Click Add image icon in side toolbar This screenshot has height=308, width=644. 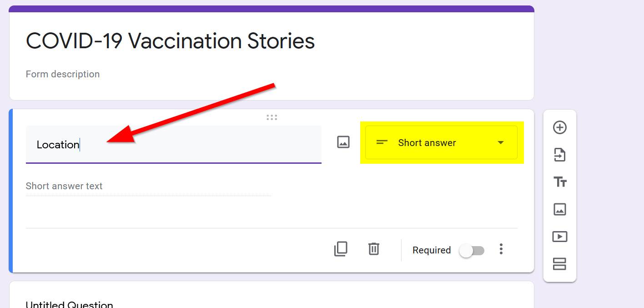coord(559,209)
